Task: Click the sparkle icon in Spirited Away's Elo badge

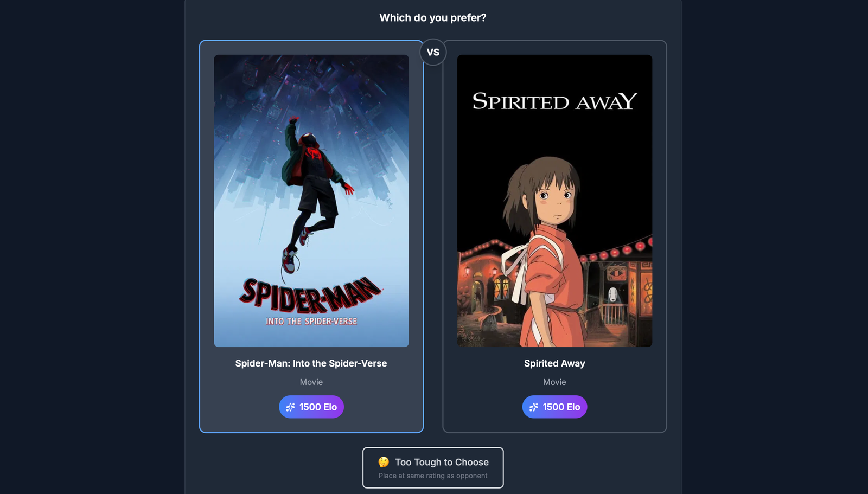Action: [x=534, y=407]
